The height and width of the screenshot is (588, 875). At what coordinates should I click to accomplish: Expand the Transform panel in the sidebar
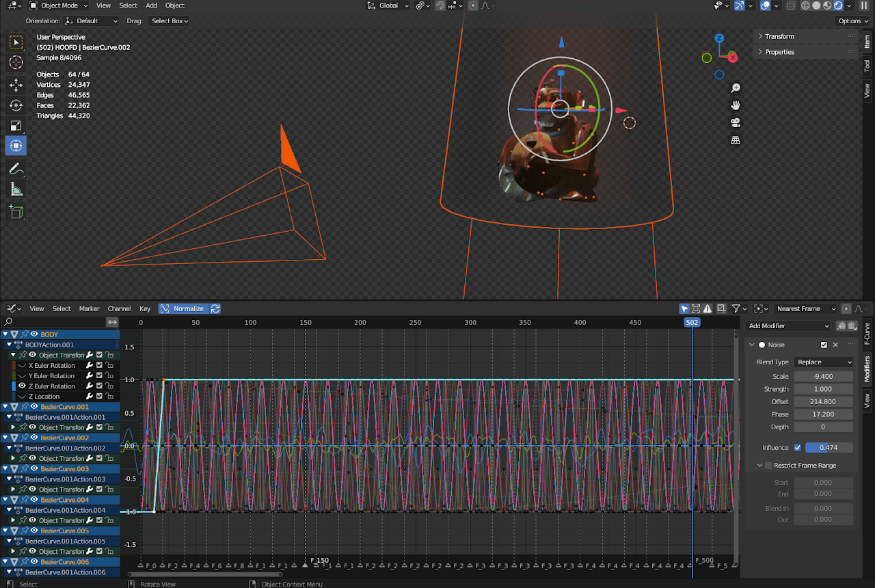tap(779, 36)
